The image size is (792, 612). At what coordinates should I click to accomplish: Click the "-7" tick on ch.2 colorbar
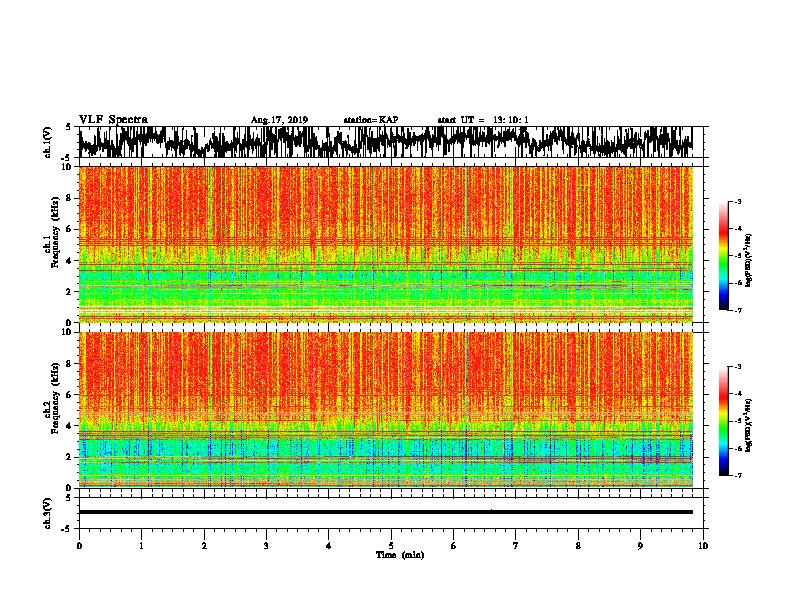click(x=737, y=476)
